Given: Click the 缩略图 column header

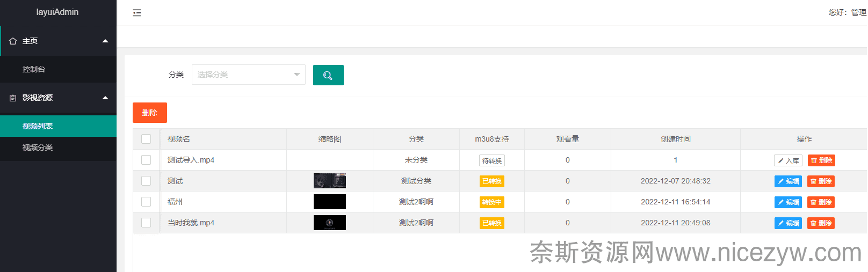Looking at the screenshot, I should (330, 139).
